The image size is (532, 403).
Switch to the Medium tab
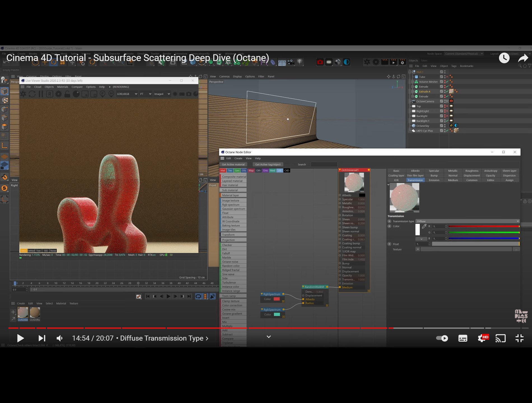pyautogui.click(x=453, y=180)
